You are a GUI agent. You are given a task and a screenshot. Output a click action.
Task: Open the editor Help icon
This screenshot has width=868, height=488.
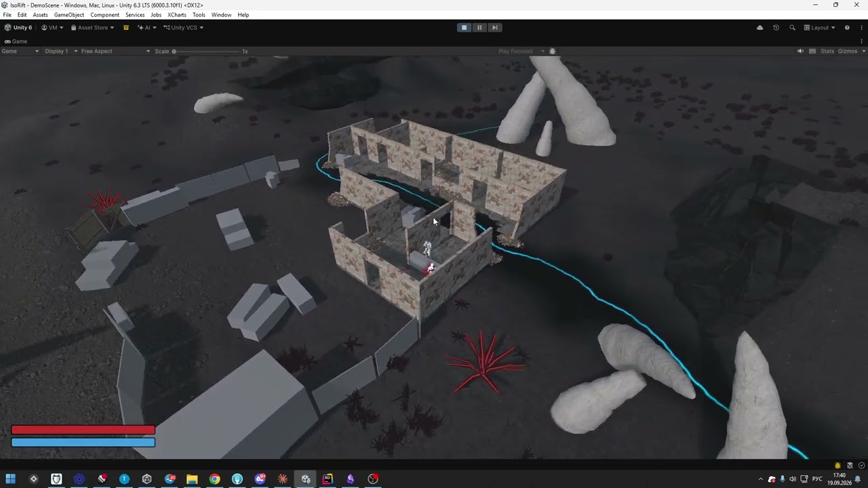pyautogui.click(x=847, y=28)
